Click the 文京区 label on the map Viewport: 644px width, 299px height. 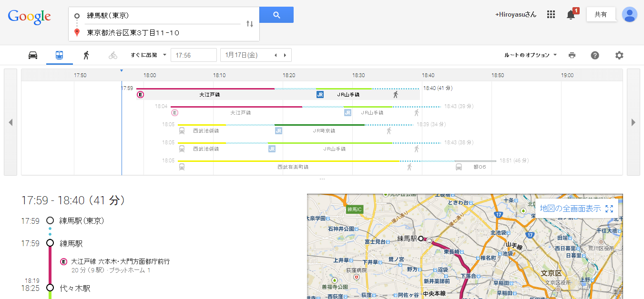click(552, 273)
